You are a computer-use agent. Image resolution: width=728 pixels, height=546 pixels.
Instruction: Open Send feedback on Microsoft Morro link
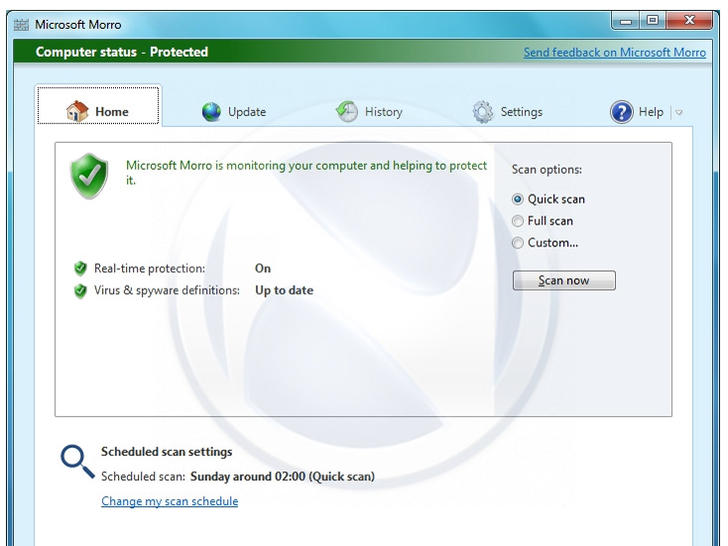(x=615, y=52)
